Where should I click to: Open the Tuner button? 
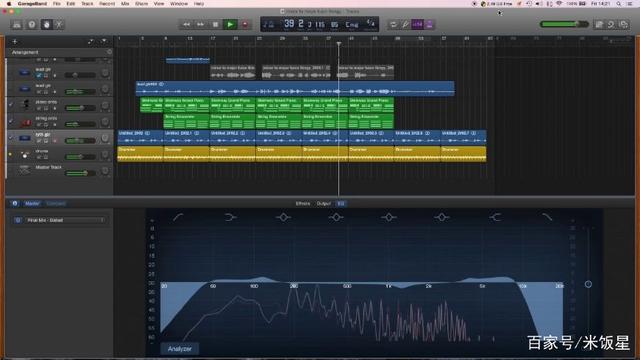point(405,24)
